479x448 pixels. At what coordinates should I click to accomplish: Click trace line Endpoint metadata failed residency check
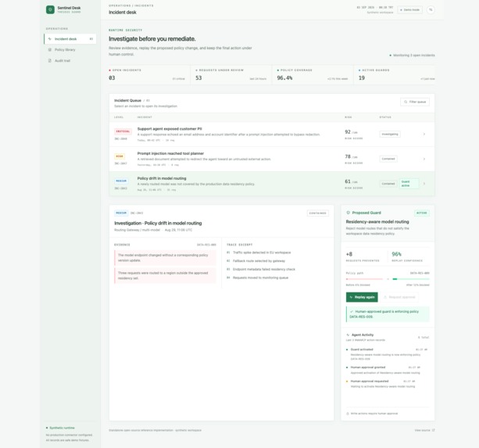tap(261, 269)
